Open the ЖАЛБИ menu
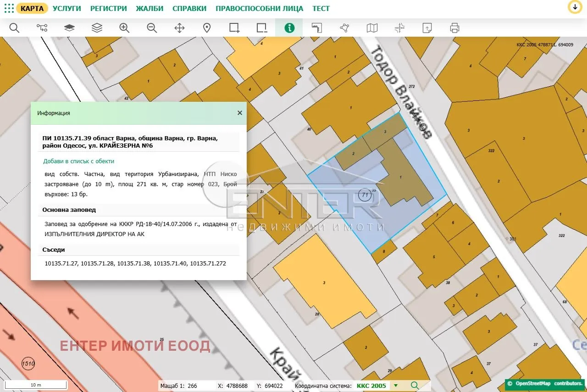The width and height of the screenshot is (587, 392). pos(150,8)
